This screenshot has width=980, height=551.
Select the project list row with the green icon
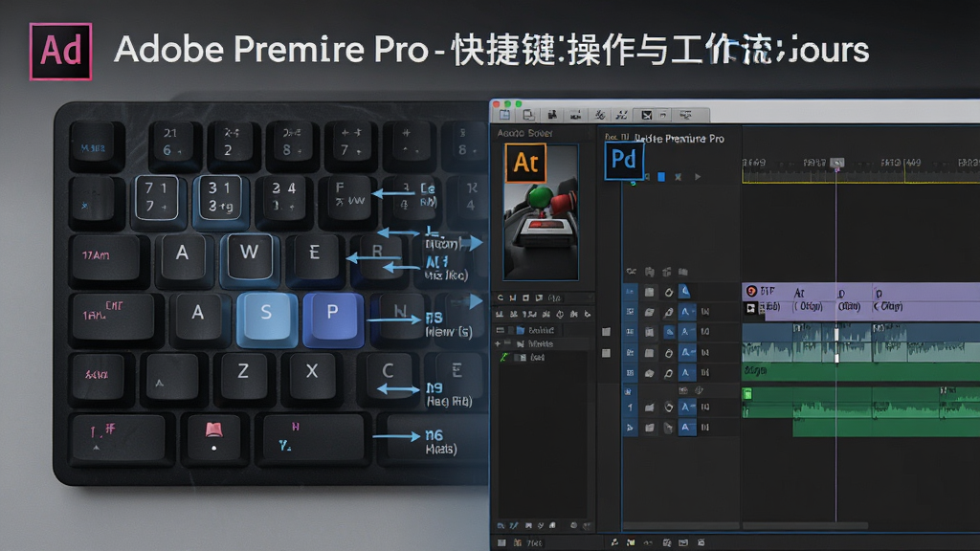pos(542,358)
